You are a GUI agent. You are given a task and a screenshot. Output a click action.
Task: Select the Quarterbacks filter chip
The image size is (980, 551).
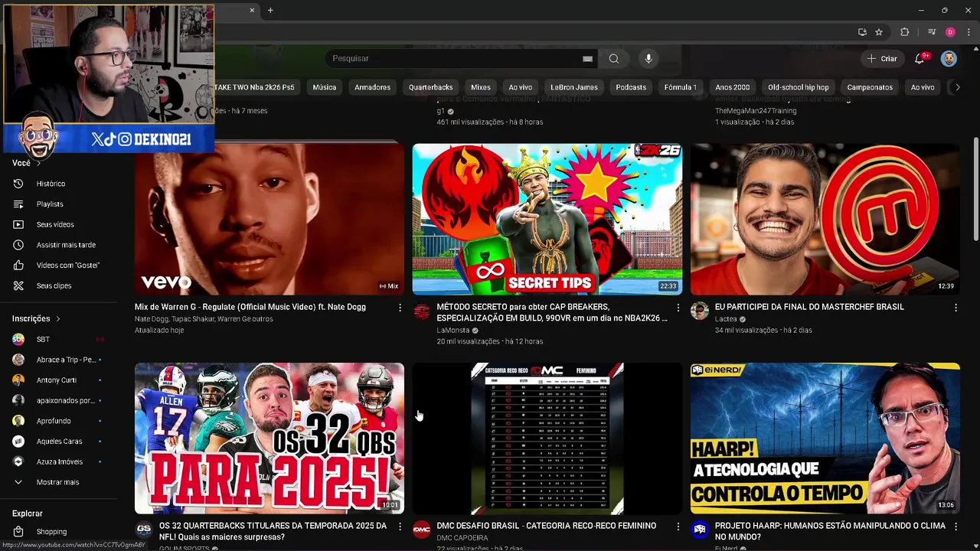point(430,87)
